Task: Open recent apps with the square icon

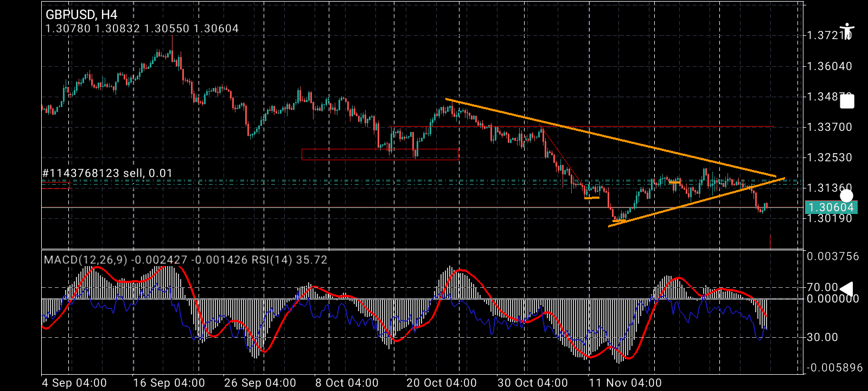Action: coord(847,102)
